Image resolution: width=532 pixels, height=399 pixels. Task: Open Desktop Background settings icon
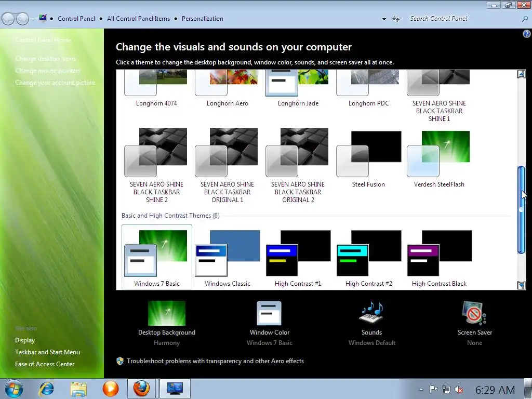[x=167, y=313]
